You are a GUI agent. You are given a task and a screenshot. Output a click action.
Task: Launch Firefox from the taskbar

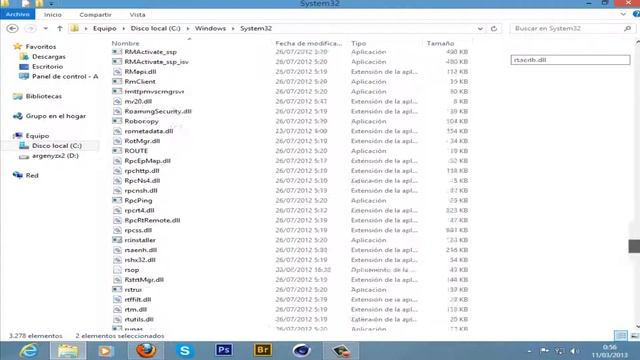[146, 351]
